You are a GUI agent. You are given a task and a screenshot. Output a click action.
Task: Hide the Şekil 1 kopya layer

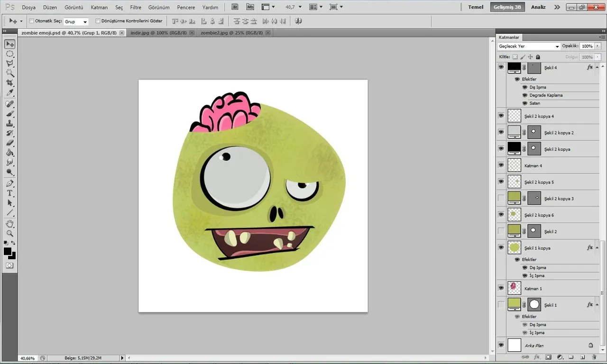click(x=501, y=247)
